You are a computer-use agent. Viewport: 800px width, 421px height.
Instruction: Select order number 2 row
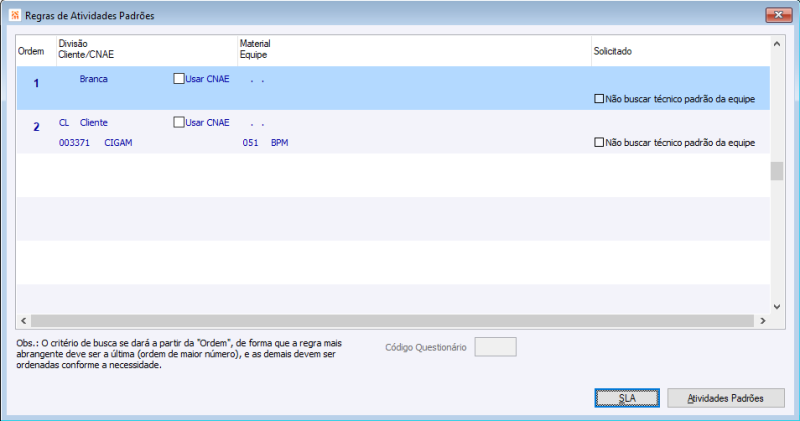[x=393, y=132]
